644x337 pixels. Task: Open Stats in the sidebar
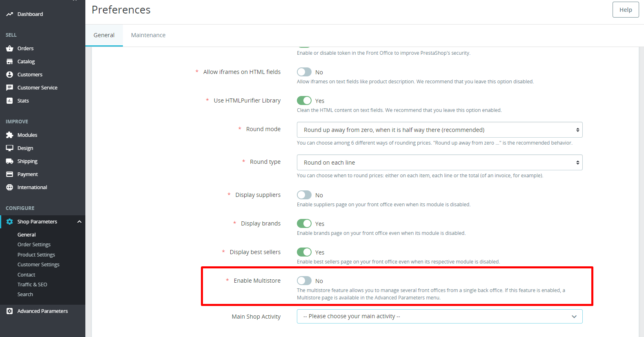(23, 101)
